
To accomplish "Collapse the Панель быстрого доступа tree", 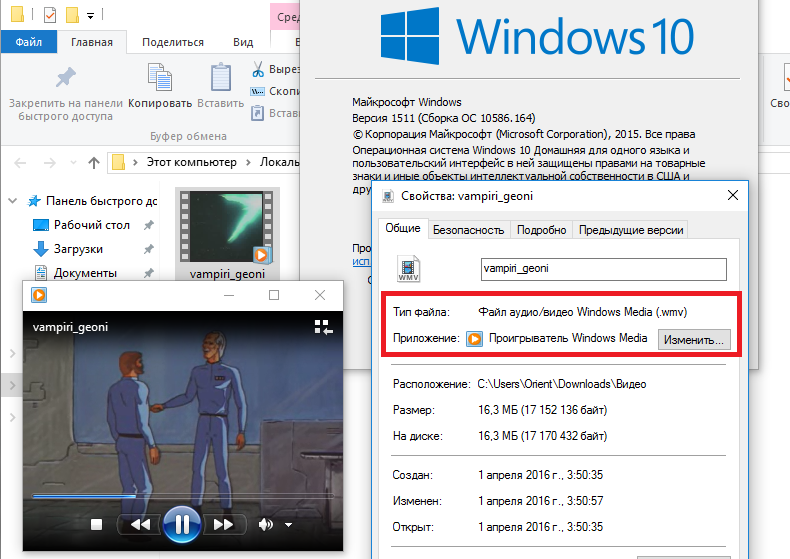I will pyautogui.click(x=13, y=201).
